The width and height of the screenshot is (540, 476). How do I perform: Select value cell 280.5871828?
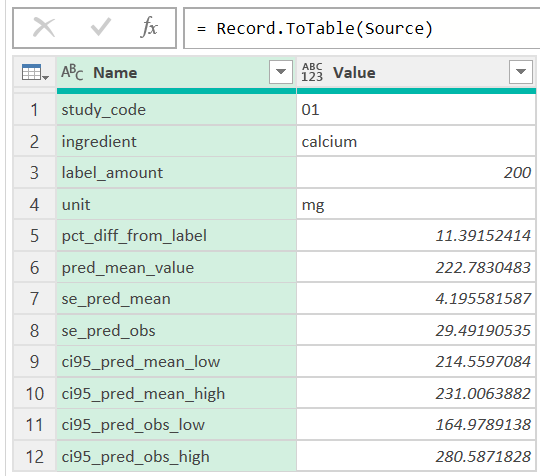(416, 457)
